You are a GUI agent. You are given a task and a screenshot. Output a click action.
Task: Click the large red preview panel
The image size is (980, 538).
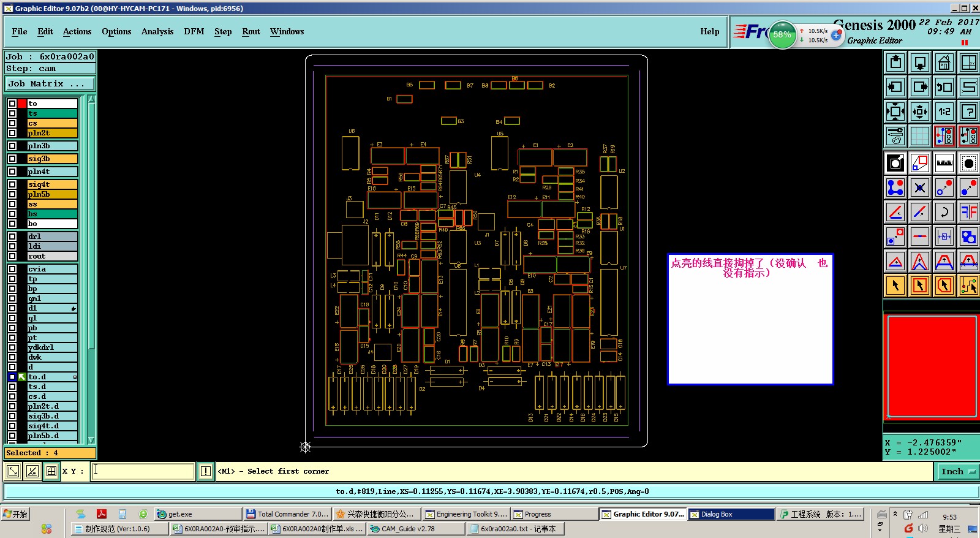pyautogui.click(x=932, y=366)
